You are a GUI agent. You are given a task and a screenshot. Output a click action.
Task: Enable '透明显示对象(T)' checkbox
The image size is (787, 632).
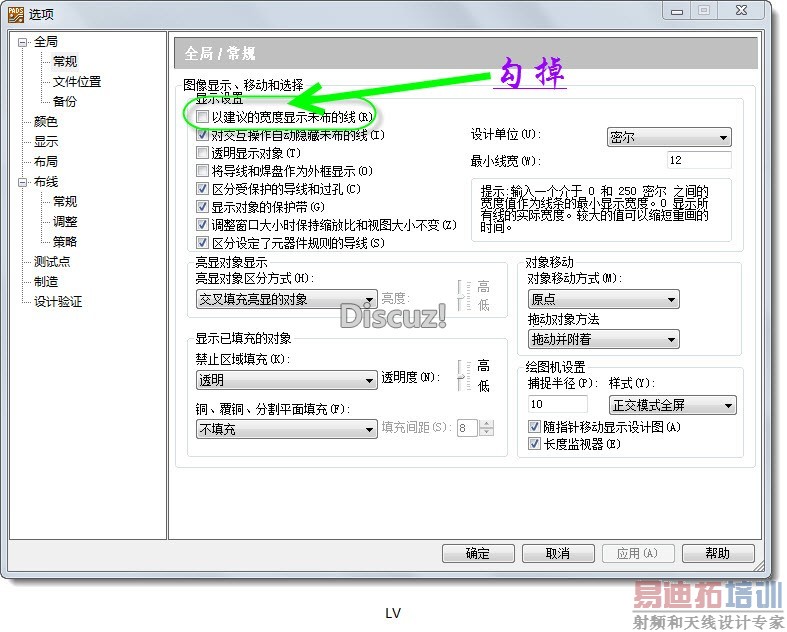(x=202, y=153)
